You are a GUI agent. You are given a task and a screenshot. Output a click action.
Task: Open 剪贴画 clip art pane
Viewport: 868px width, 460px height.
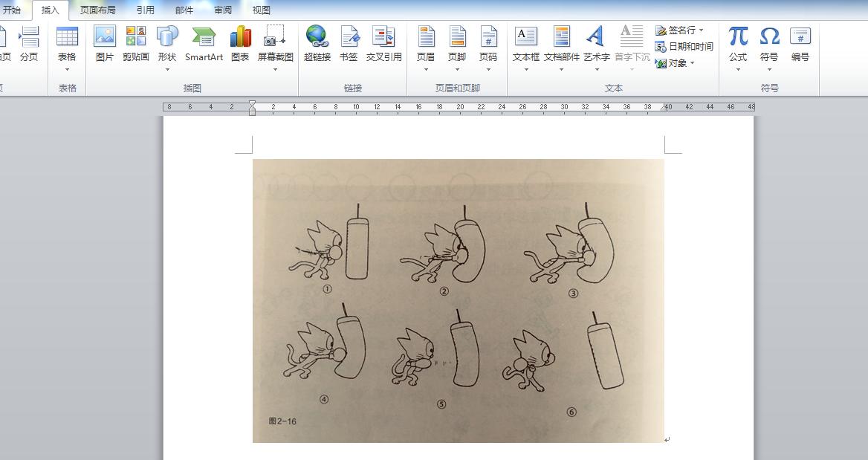[136, 43]
